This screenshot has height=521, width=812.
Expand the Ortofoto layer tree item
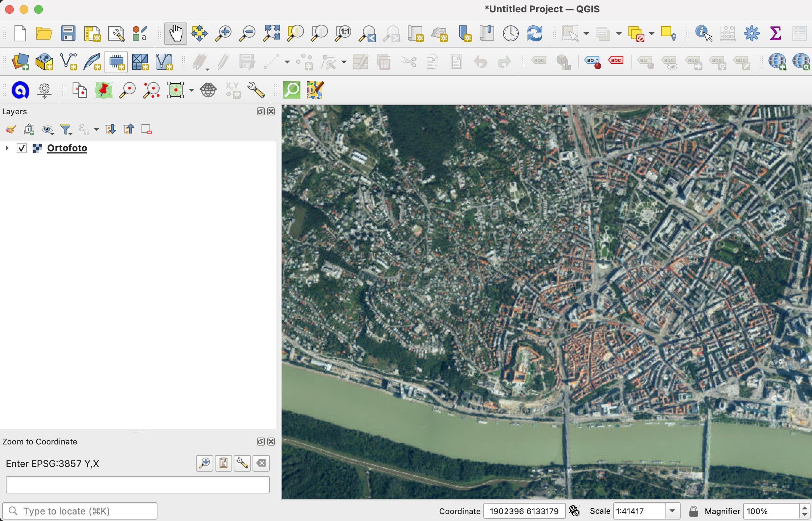point(7,148)
